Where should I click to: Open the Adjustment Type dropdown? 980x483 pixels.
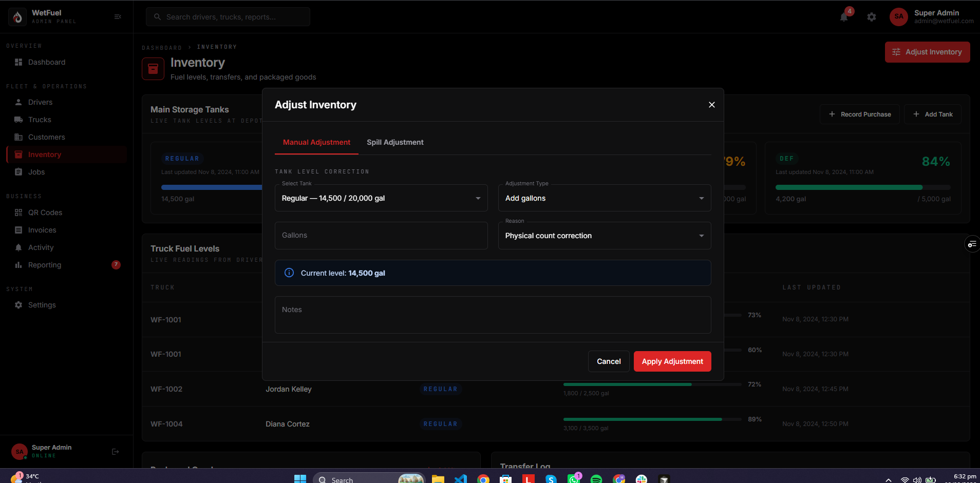(605, 198)
